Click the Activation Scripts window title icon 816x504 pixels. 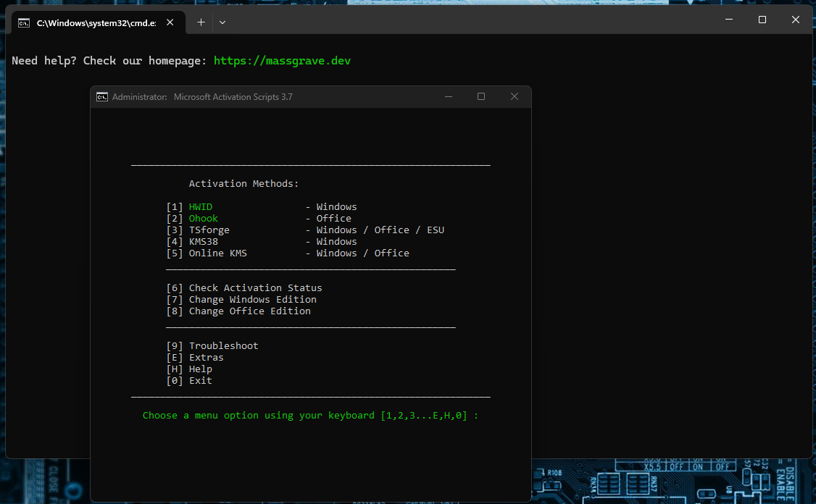point(102,97)
